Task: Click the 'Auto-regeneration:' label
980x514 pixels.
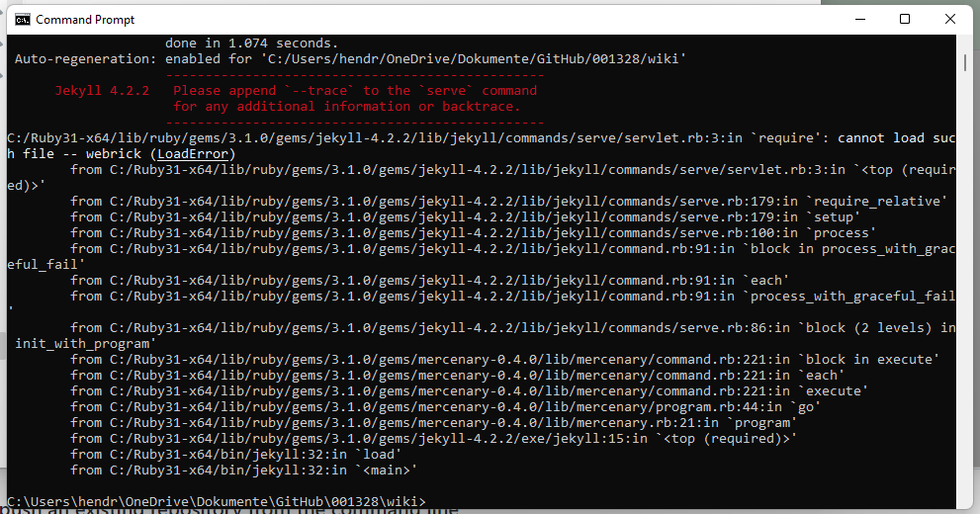Action: [x=86, y=58]
